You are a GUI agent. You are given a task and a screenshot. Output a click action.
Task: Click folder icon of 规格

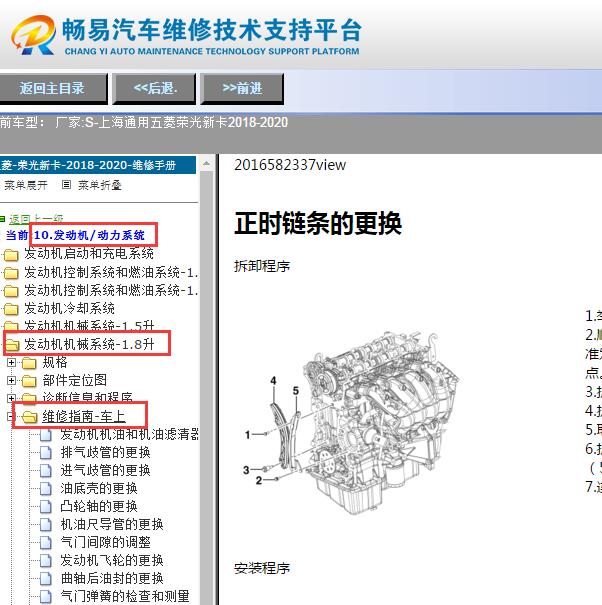coord(29,363)
